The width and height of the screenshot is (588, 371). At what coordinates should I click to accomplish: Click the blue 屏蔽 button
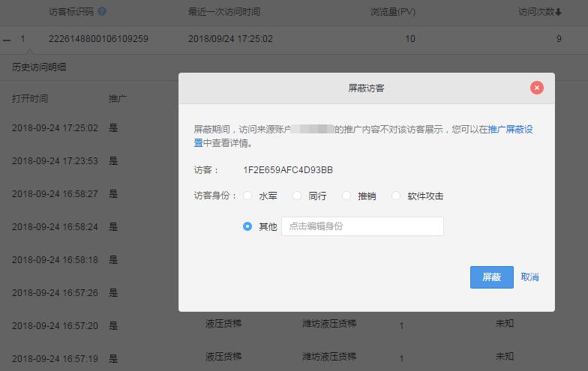click(x=492, y=277)
